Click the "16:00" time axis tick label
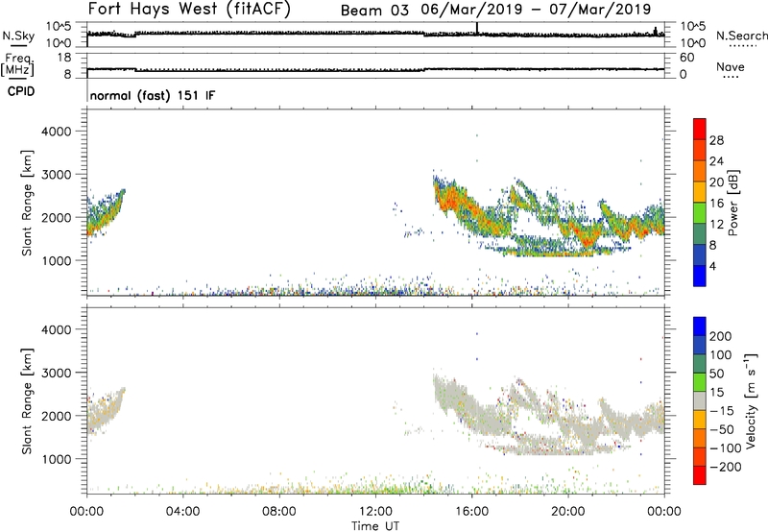Image resolution: width=768 pixels, height=532 pixels. (x=471, y=512)
